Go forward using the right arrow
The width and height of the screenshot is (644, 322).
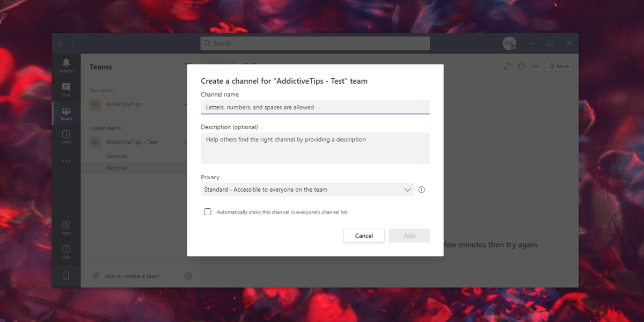[x=72, y=43]
